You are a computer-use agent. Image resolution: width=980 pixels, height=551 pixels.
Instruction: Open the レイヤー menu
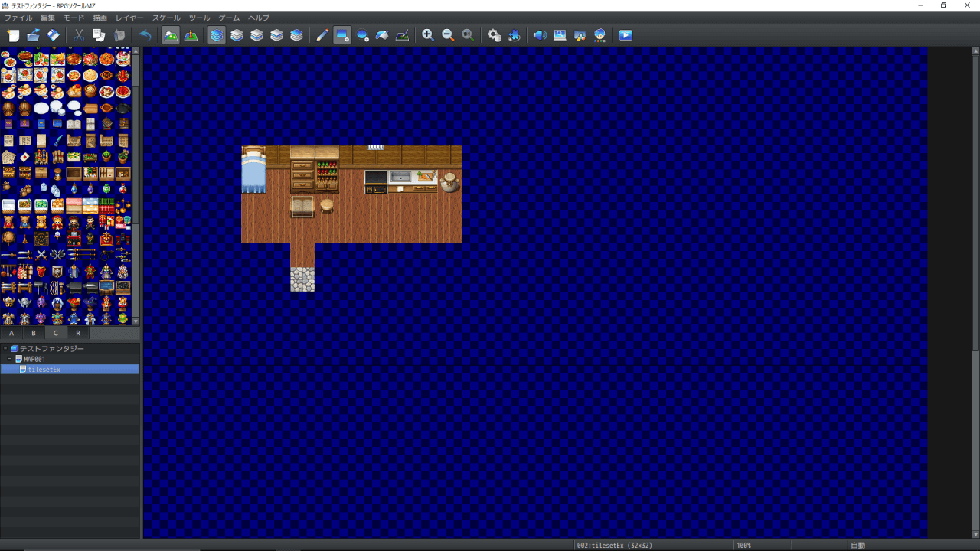tap(129, 18)
